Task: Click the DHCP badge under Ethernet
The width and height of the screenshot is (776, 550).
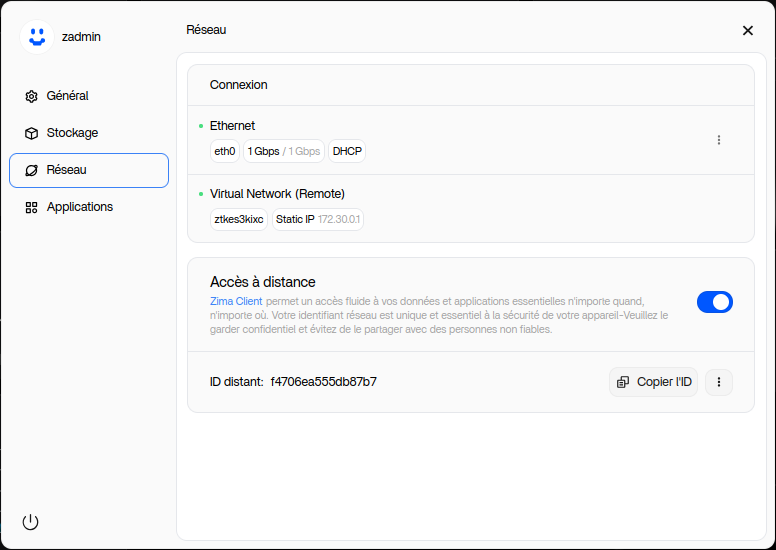Action: [347, 152]
